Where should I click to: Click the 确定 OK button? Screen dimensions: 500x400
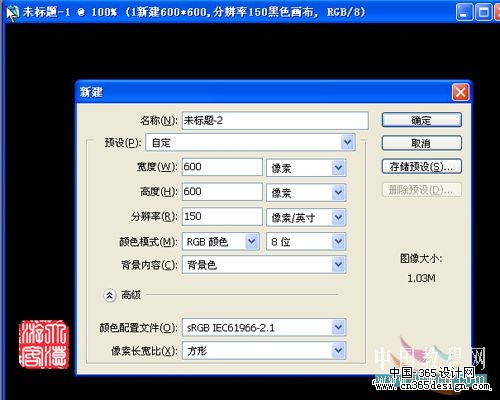pyautogui.click(x=422, y=120)
